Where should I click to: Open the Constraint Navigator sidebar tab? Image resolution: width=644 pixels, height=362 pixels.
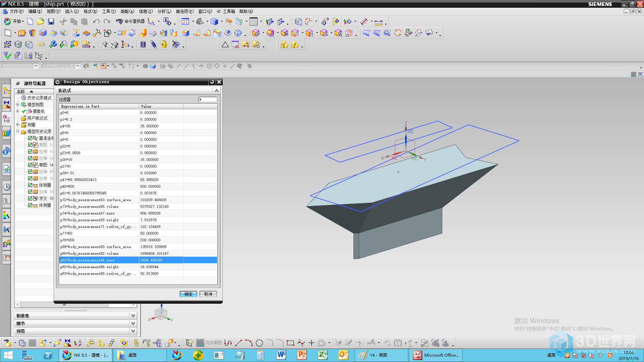(x=6, y=105)
